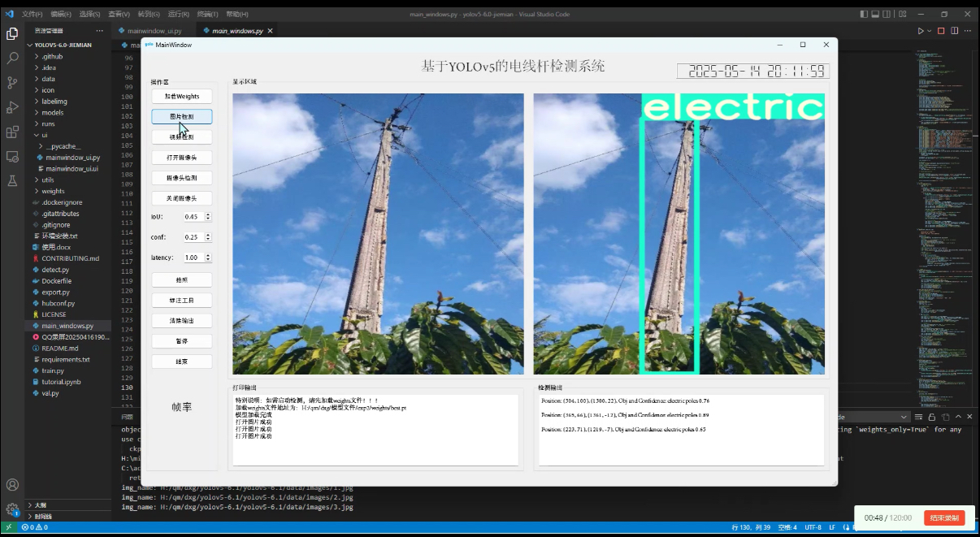Open the 终端(T) menu
Viewport: 980px width, 537px height.
pos(208,14)
